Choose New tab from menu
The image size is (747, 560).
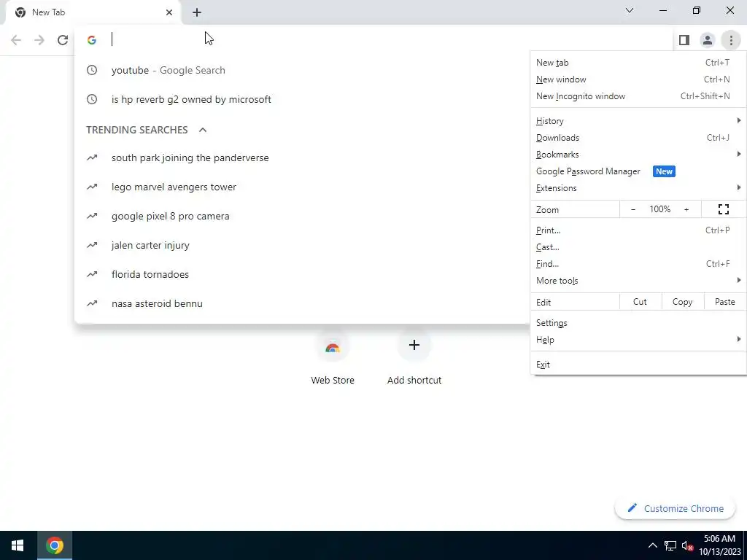[638, 63]
